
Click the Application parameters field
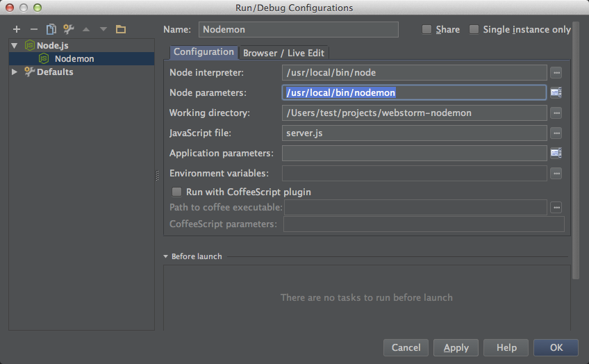(x=415, y=153)
